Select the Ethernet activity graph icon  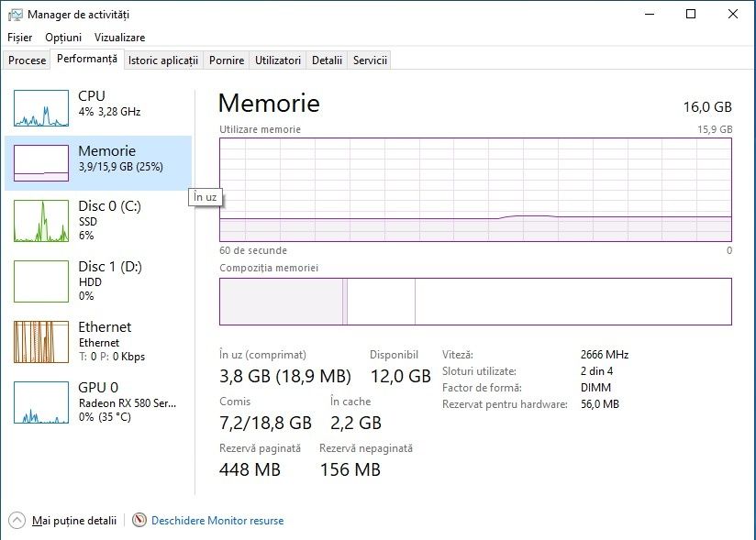(x=41, y=342)
